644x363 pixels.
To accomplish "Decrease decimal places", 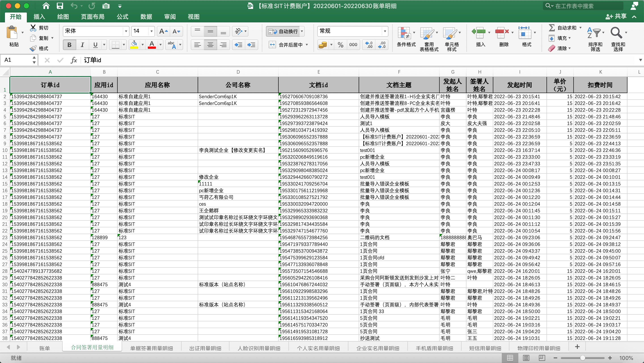I will [x=382, y=45].
